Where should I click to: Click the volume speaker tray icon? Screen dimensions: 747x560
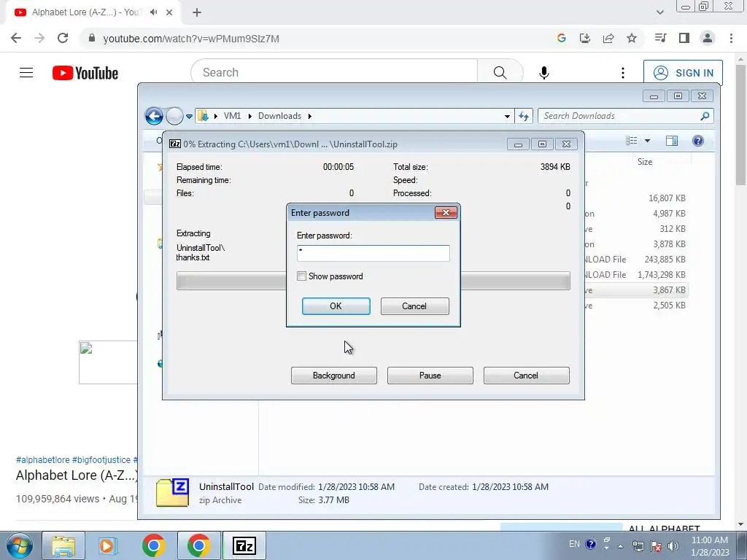(x=673, y=545)
